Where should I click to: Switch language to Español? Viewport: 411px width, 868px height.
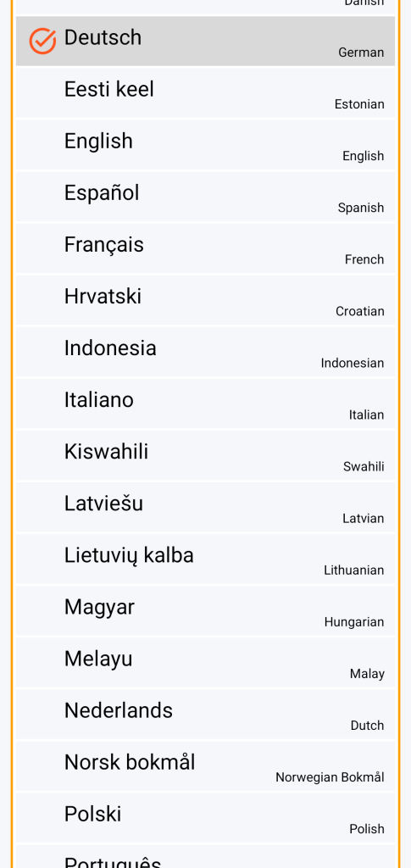pos(205,196)
